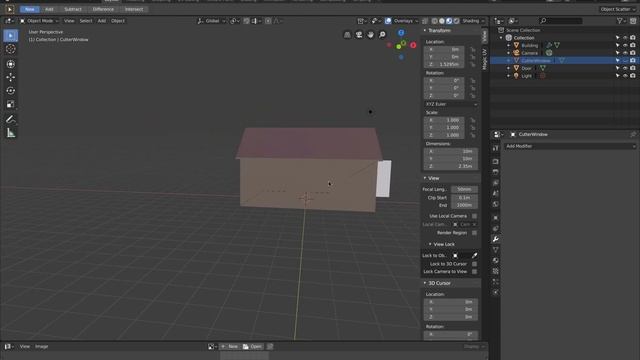
Task: Select the Transform tool in toolbar
Action: click(11, 64)
